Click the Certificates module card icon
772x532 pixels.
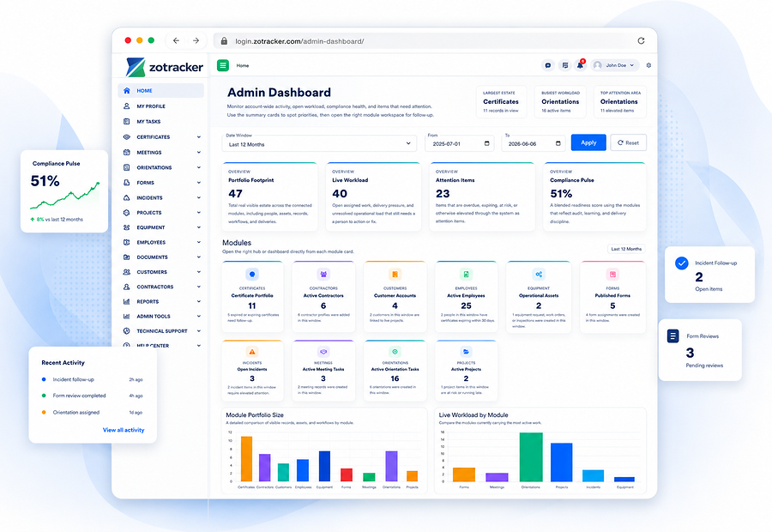252,275
